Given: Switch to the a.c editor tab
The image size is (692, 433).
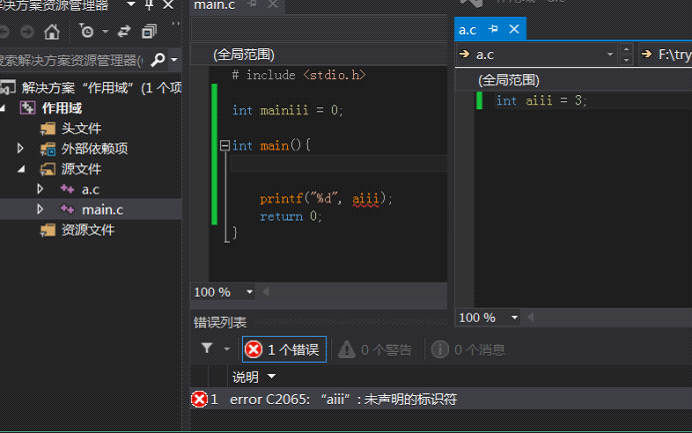Looking at the screenshot, I should (x=467, y=30).
